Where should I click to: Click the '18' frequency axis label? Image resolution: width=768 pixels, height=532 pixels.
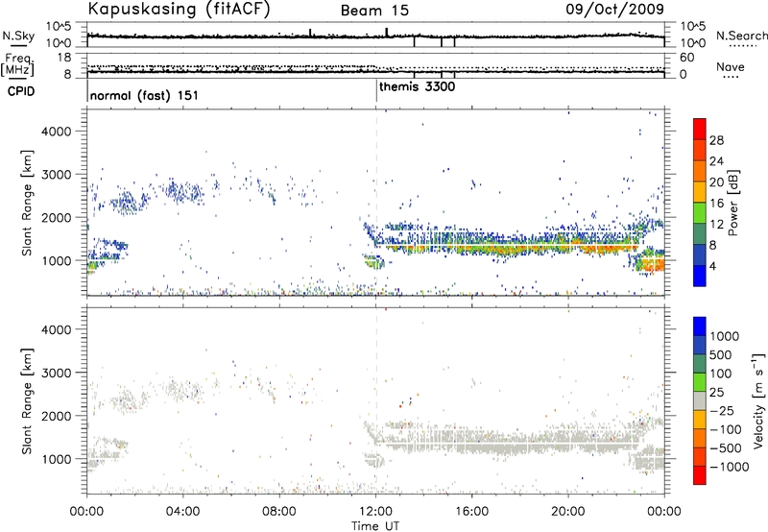64,58
